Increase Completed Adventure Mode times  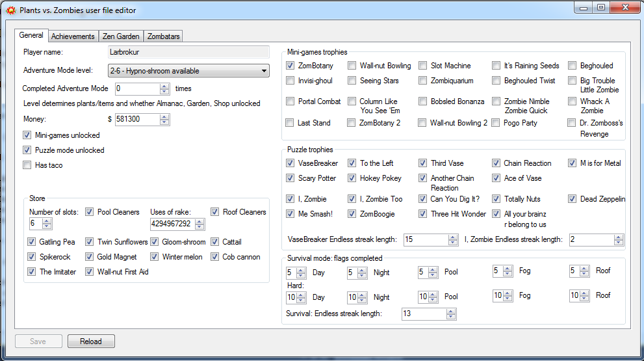pos(164,85)
